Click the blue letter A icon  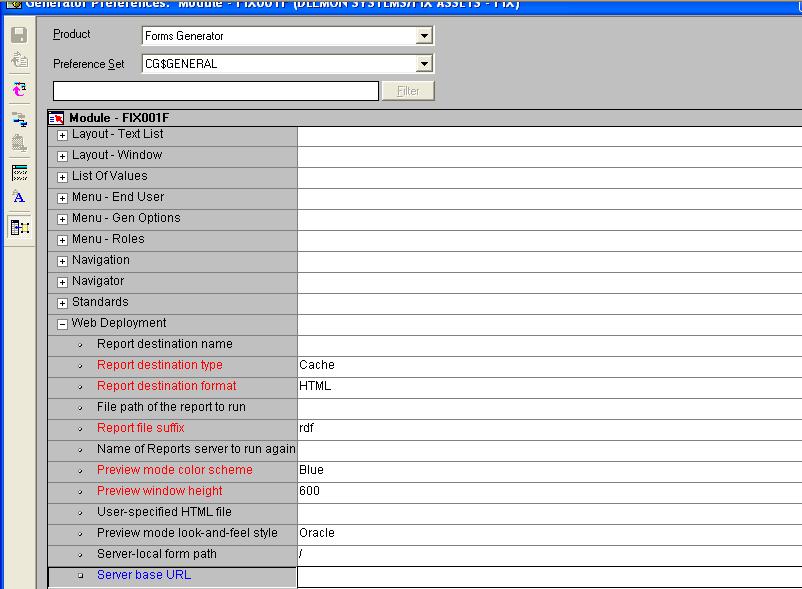[18, 197]
